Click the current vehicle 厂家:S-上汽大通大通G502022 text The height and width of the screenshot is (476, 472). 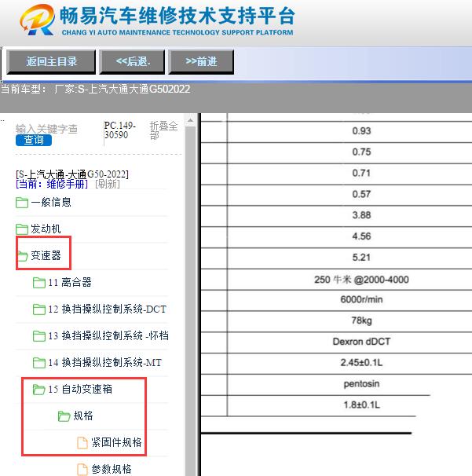tap(123, 89)
